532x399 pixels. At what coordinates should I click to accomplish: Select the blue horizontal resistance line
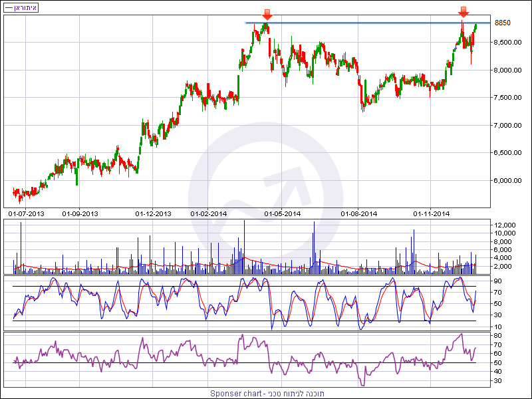(366, 23)
